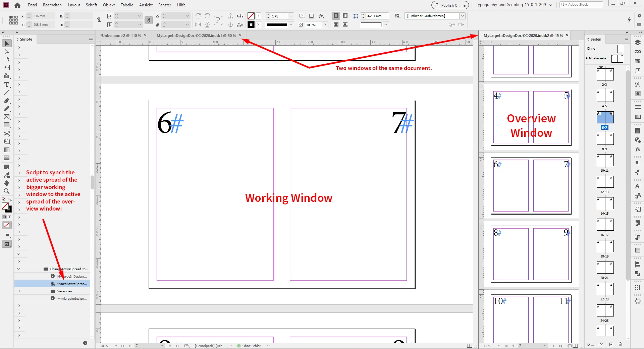Image resolution: width=644 pixels, height=349 pixels.
Task: Open preflight Ohne Fehler dropdown
Action: tap(268, 346)
